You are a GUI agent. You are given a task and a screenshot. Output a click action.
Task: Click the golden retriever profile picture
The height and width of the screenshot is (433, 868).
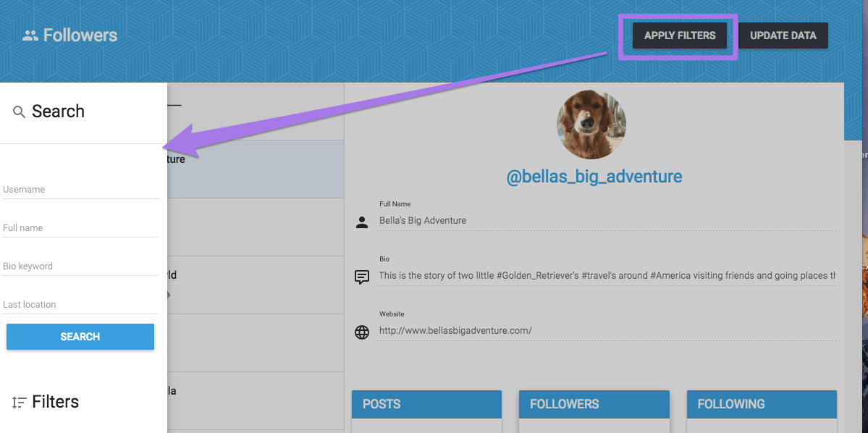pyautogui.click(x=591, y=125)
